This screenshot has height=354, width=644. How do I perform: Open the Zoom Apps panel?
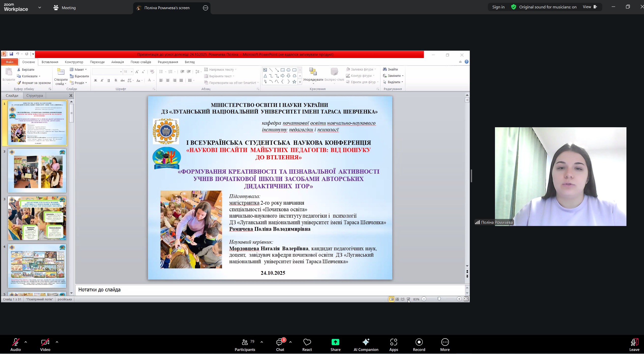393,345
